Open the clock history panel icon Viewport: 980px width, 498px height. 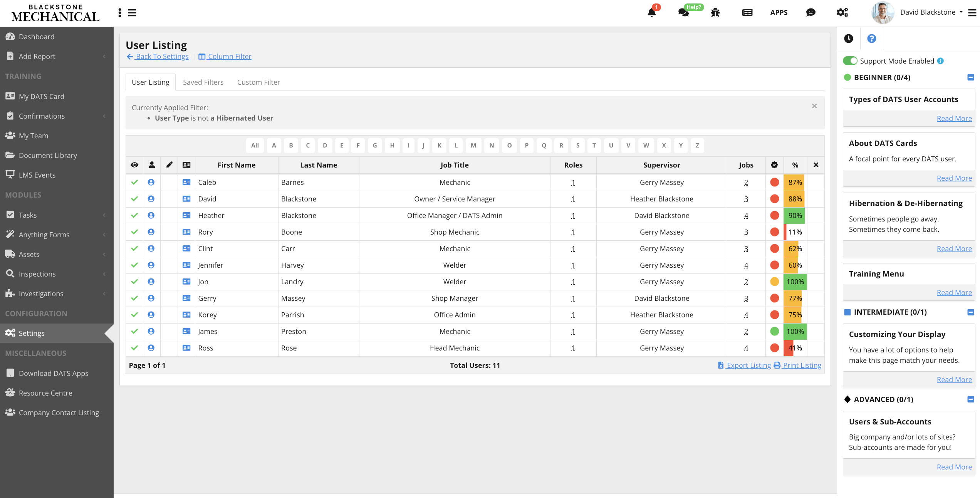848,39
